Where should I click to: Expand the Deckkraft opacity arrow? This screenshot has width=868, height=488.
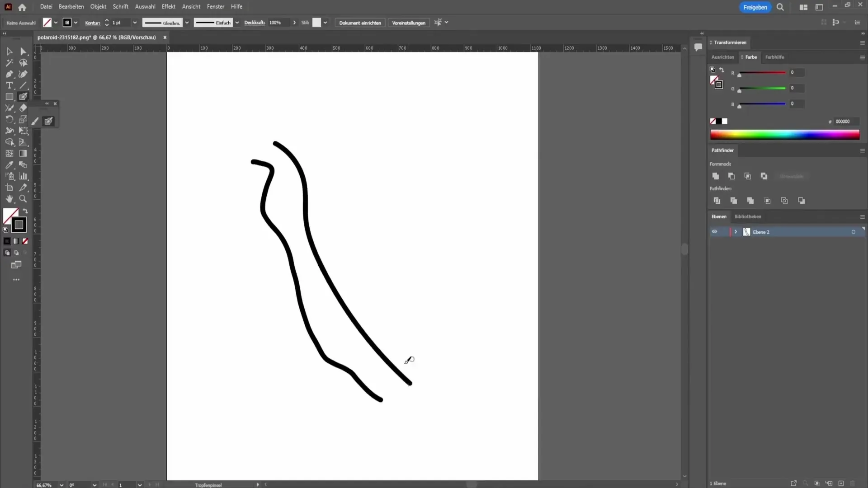point(294,23)
